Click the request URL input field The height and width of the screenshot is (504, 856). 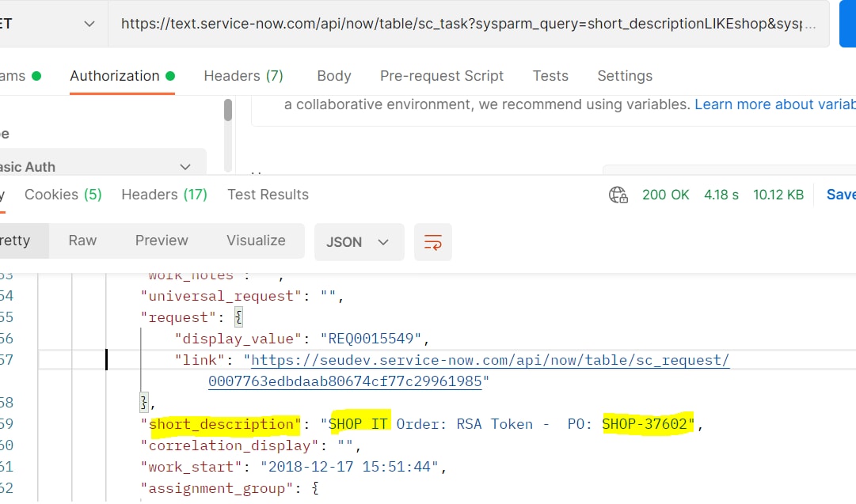point(467,24)
